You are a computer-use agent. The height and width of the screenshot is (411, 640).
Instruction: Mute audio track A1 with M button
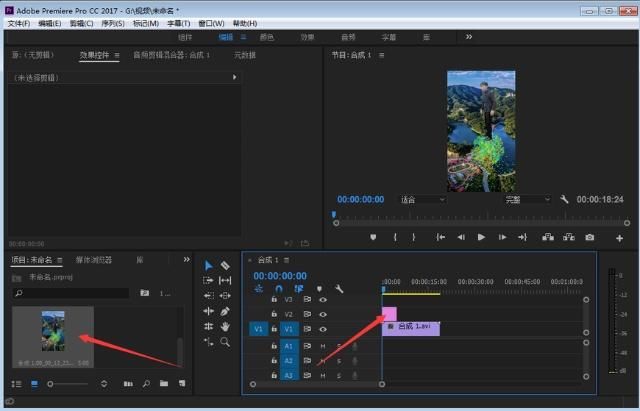pos(323,346)
